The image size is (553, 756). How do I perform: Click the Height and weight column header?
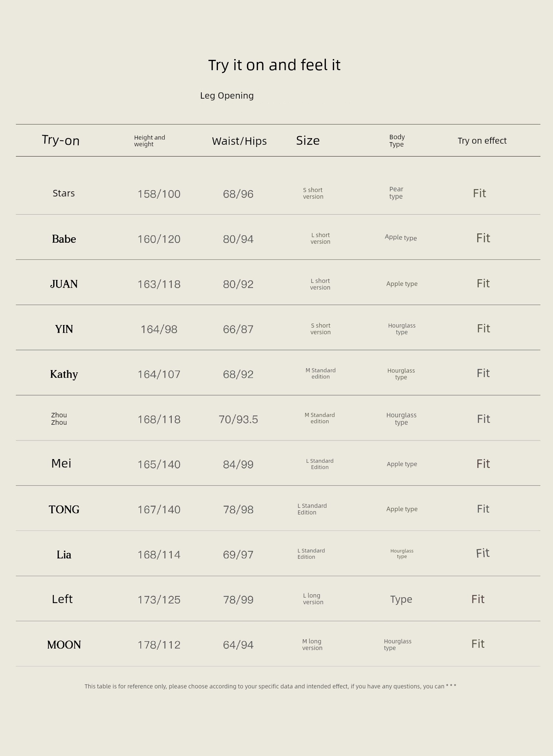149,141
